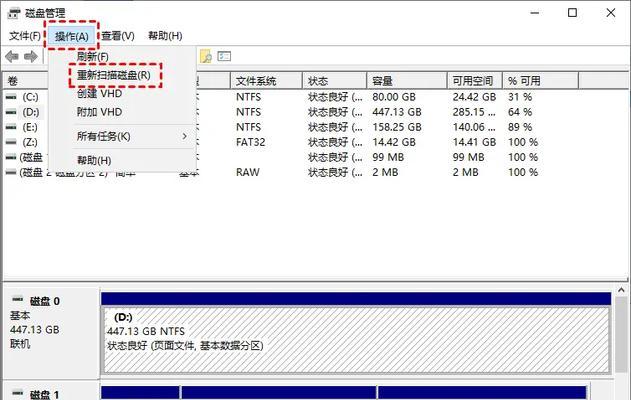Click the Disk Management title bar icon
The image size is (631, 400).
[14, 13]
